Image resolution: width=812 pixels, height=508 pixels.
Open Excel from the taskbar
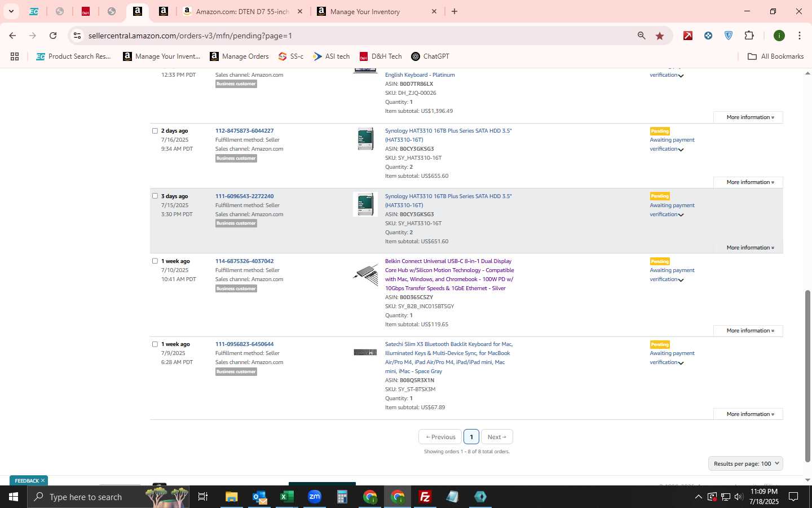[x=287, y=497]
